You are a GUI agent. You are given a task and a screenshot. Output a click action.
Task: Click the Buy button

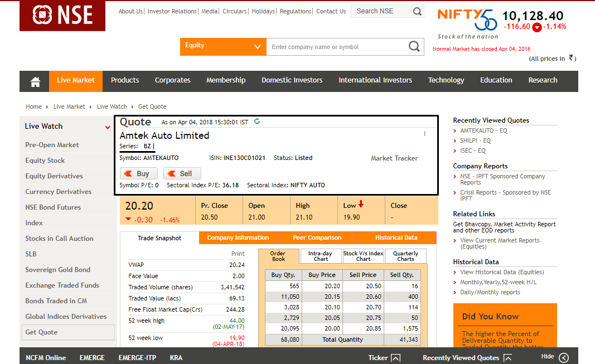click(x=138, y=173)
